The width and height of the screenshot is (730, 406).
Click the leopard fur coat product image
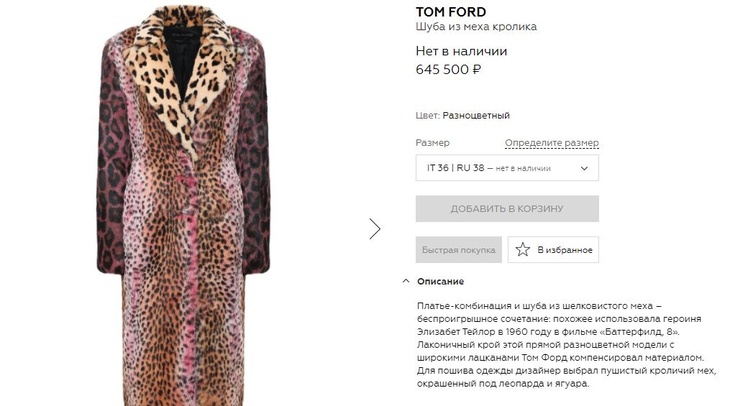183,250
